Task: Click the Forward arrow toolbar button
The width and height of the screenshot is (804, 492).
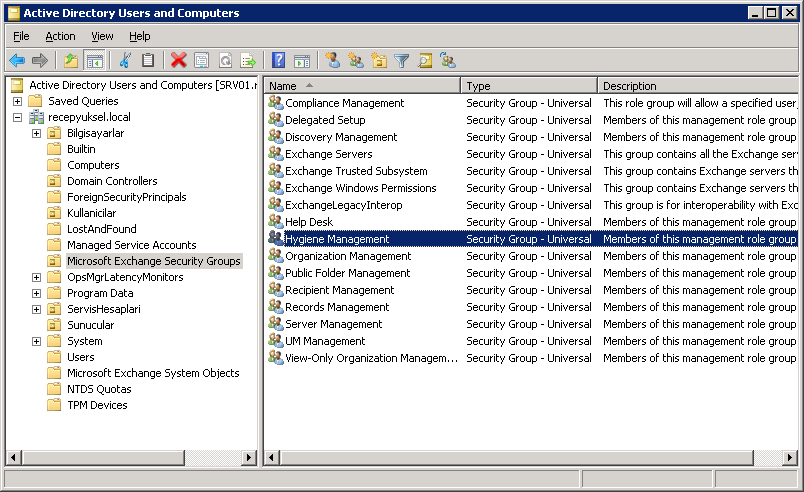Action: [x=39, y=61]
